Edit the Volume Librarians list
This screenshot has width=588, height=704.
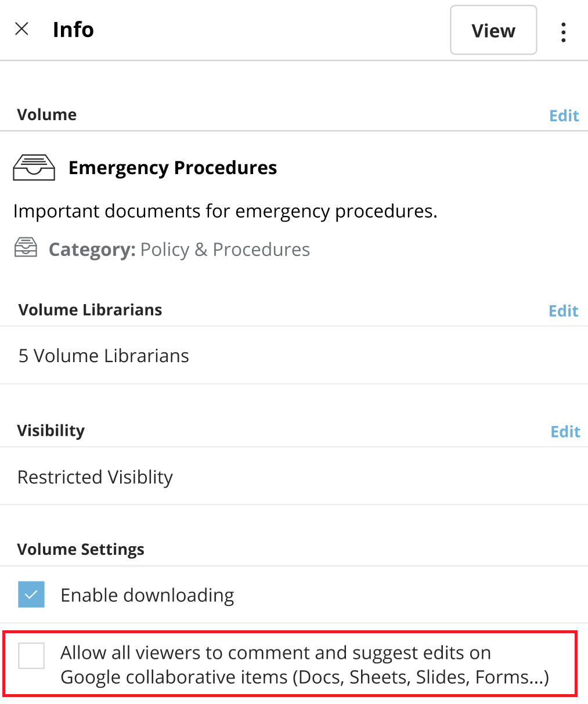(x=564, y=311)
